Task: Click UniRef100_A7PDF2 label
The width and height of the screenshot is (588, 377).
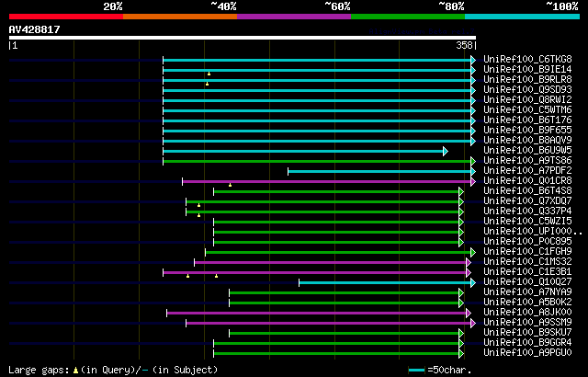Action: 527,171
